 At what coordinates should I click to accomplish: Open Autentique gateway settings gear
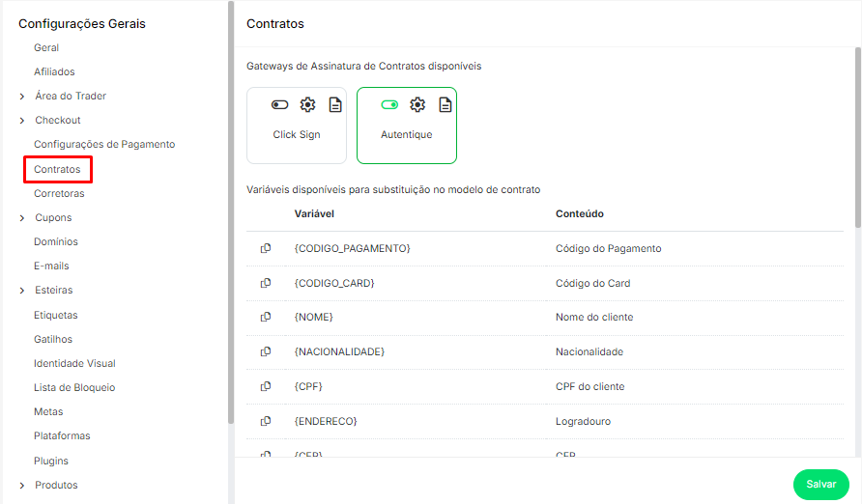click(417, 105)
